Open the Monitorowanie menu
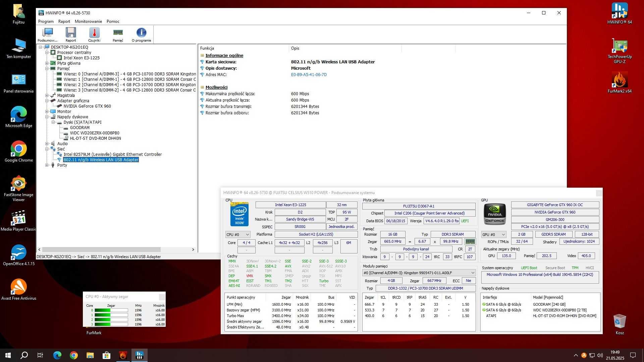644x362 pixels. point(88,21)
